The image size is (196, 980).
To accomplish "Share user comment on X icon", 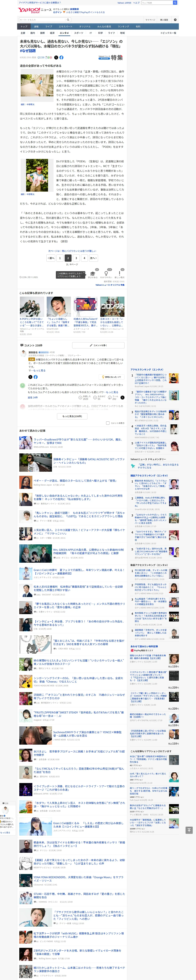I will [x=122, y=398].
